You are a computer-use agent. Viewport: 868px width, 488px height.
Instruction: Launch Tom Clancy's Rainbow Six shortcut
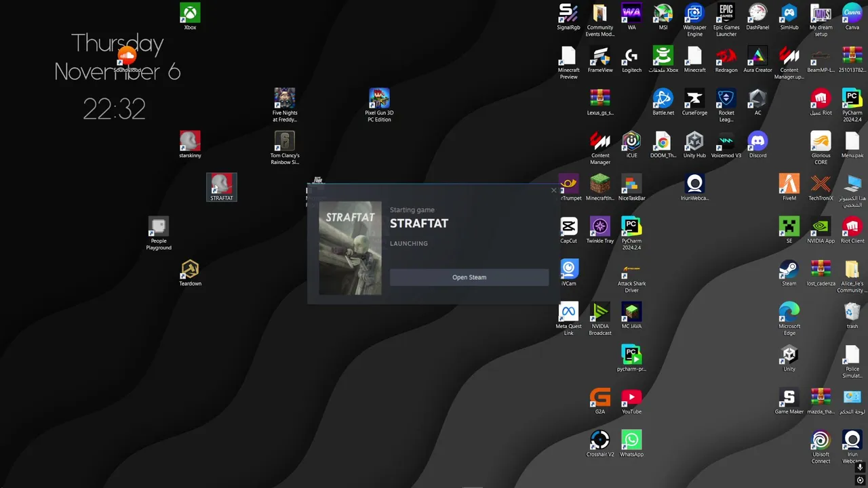point(285,148)
